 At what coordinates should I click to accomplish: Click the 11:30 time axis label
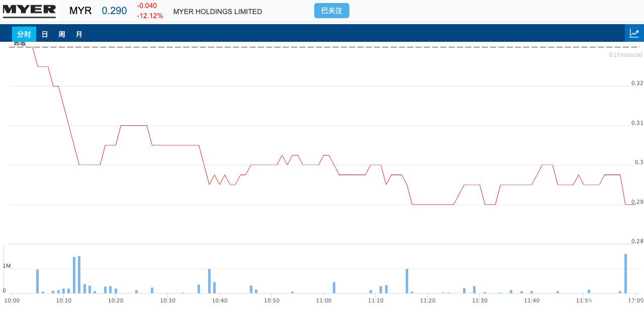pyautogui.click(x=480, y=300)
